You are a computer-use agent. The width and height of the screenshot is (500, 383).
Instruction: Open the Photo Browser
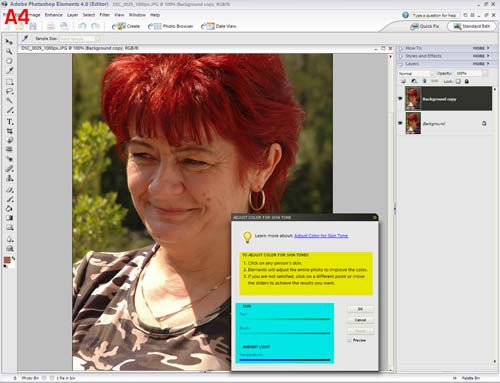(171, 26)
